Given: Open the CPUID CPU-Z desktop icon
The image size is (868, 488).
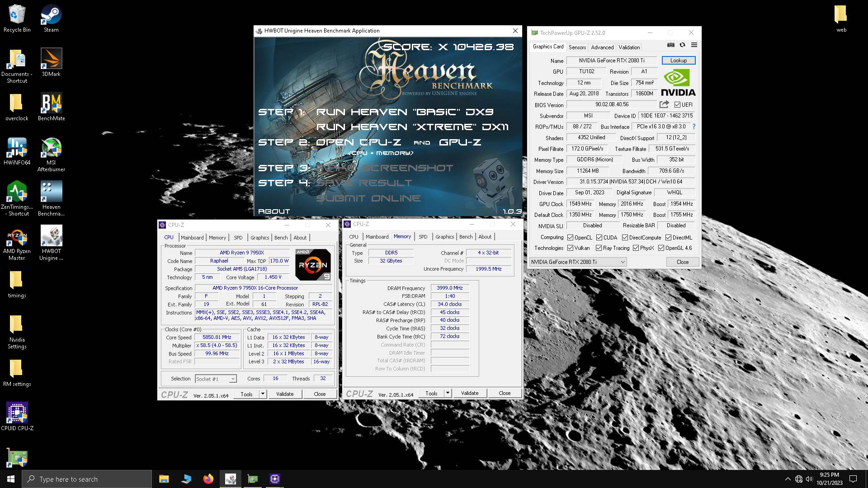Looking at the screenshot, I should (17, 416).
